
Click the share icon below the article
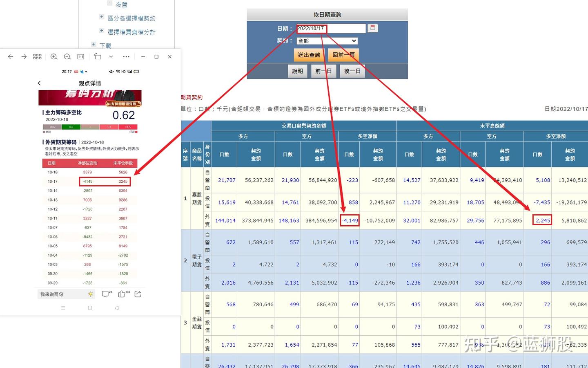coord(138,294)
